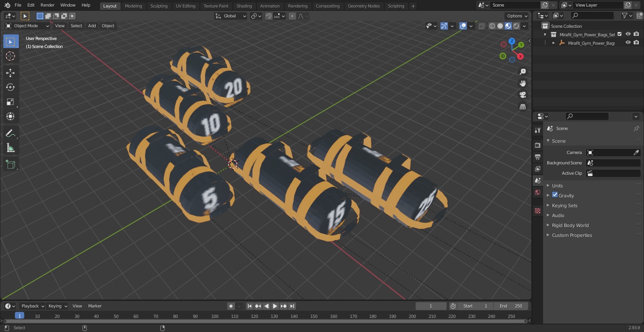The image size is (644, 332).
Task: Expand Mirafit_Gym_Power_Bags object tree
Action: 553,43
